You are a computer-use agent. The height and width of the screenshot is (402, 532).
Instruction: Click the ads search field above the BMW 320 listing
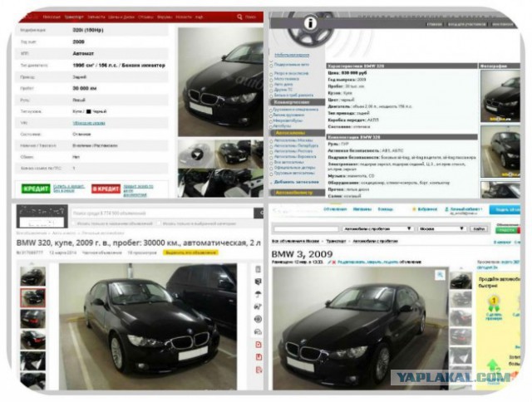[x=162, y=213]
